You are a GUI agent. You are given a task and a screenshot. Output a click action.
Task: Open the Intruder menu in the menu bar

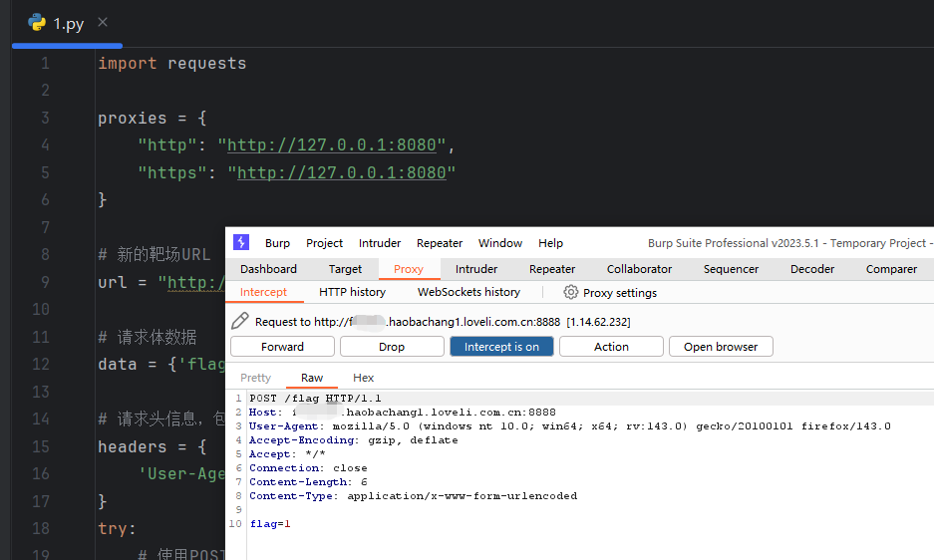tap(380, 243)
